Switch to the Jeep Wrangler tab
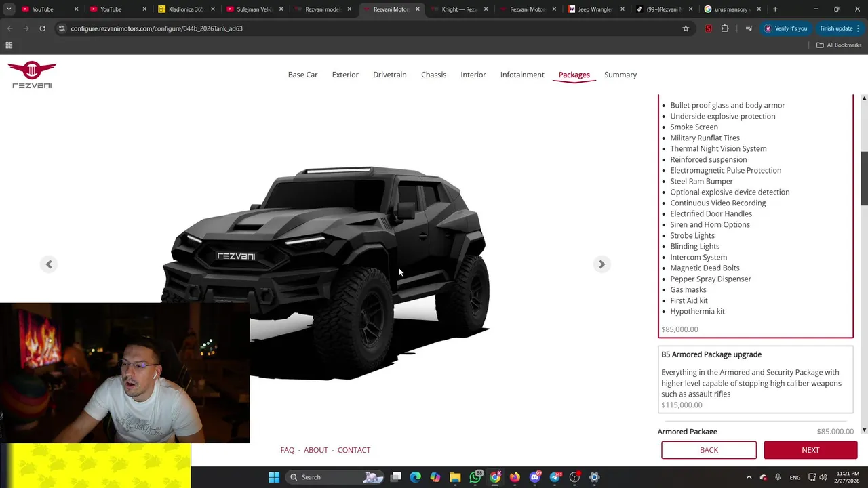Viewport: 868px width, 488px height. (595, 9)
